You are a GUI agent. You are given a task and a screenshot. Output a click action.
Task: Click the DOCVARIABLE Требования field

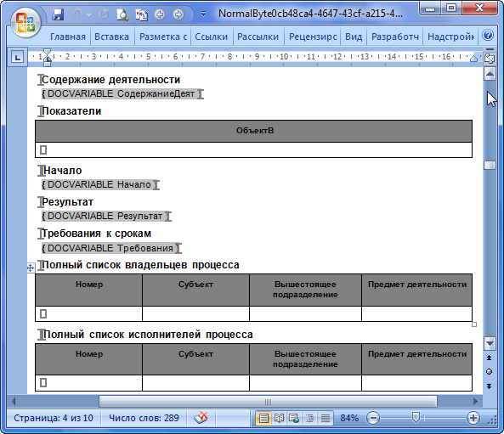[111, 248]
